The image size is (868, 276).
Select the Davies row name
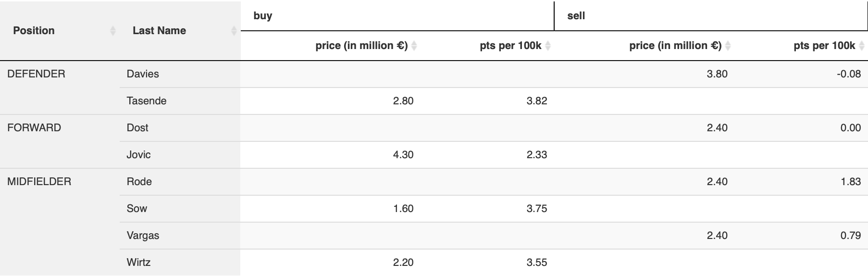point(143,74)
